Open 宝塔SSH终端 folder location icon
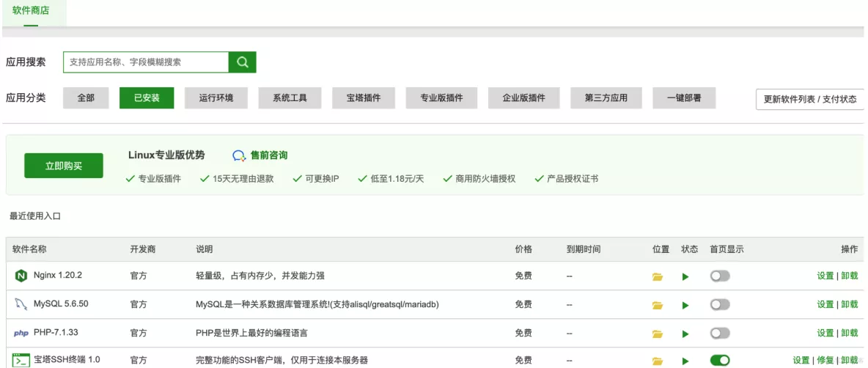Viewport: 868px width, 368px height. point(657,361)
